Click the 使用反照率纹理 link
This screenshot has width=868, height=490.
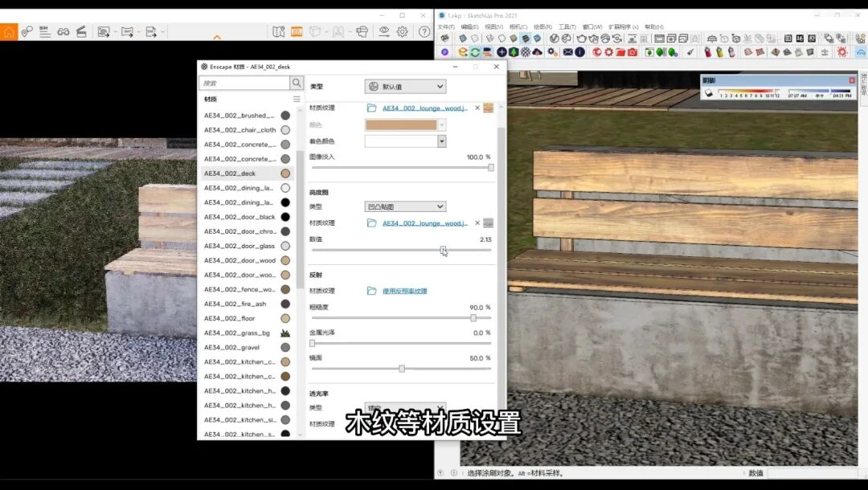[x=404, y=291]
